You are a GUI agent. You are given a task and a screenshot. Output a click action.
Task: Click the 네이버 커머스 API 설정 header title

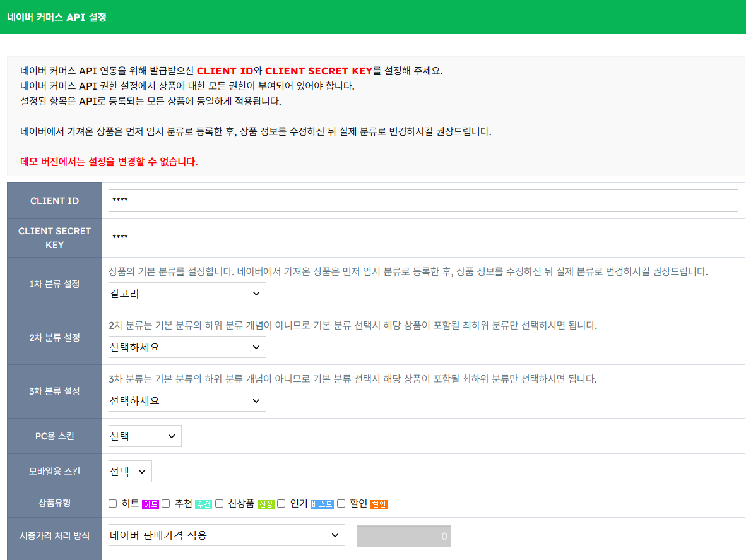click(x=57, y=17)
